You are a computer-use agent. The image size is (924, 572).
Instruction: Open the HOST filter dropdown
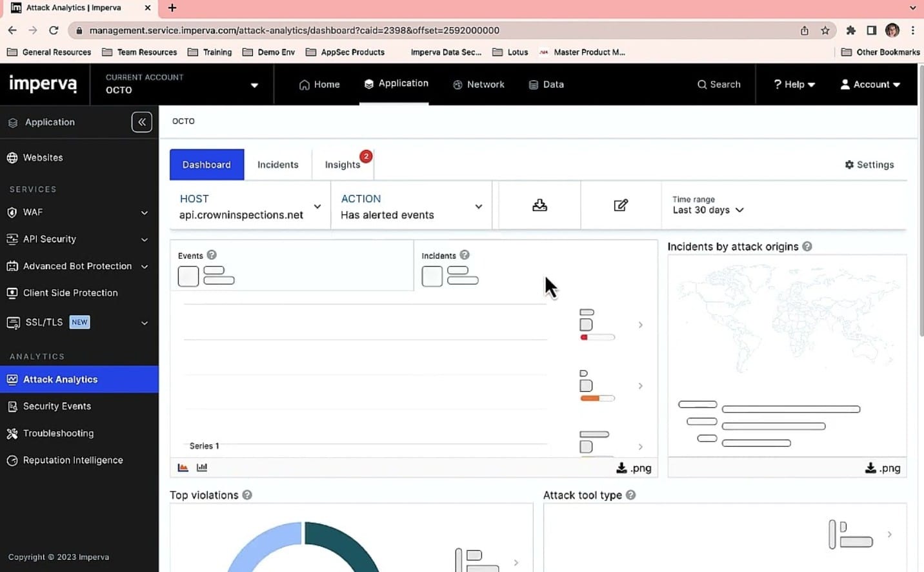click(x=250, y=207)
